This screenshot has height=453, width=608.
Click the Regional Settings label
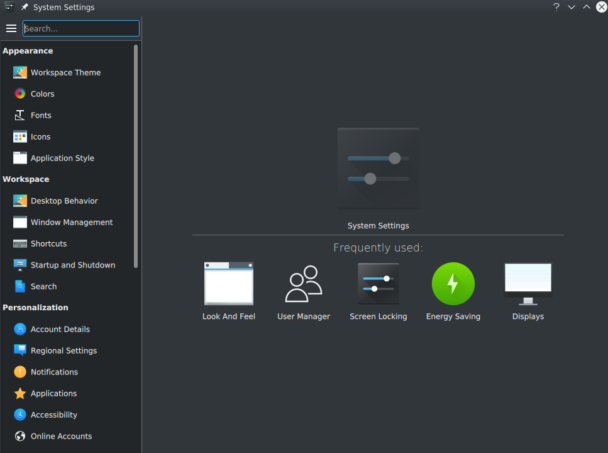[64, 351]
